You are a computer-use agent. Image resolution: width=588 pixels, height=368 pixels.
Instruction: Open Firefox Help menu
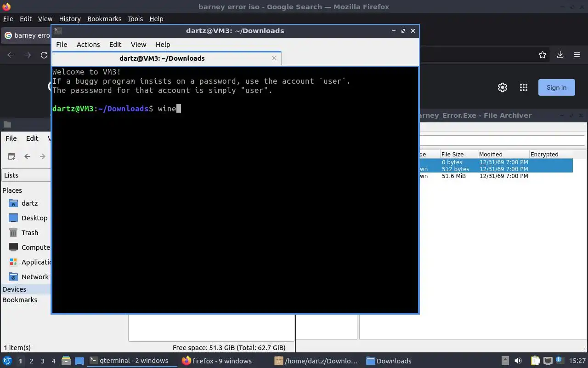156,19
